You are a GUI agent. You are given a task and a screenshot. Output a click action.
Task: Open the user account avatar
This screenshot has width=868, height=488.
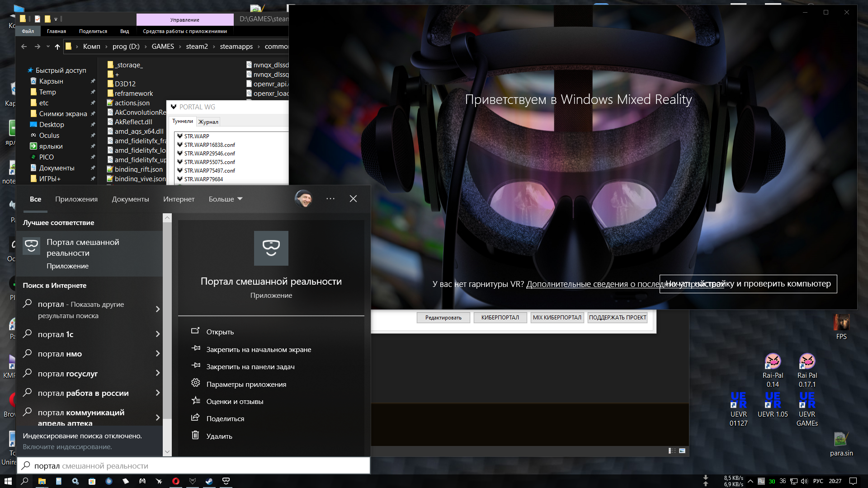(x=303, y=199)
